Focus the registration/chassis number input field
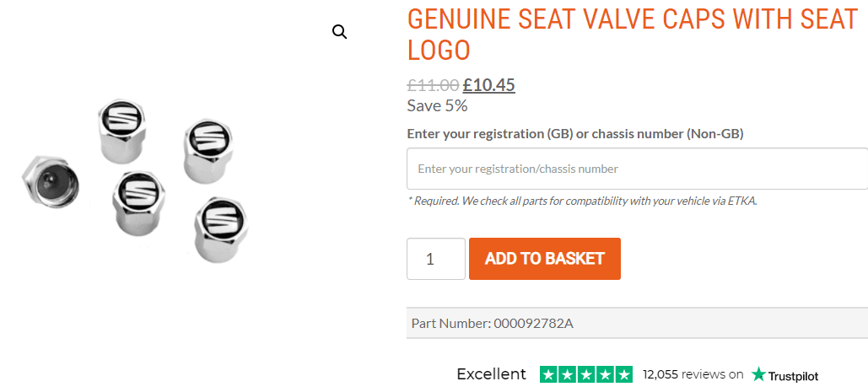 637,169
